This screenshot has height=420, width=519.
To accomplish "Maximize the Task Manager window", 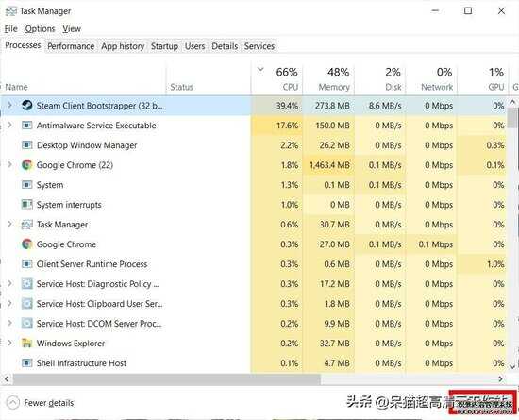I will point(468,11).
